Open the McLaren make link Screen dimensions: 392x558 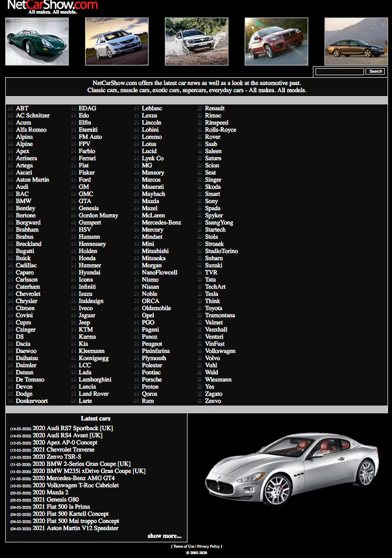153,215
